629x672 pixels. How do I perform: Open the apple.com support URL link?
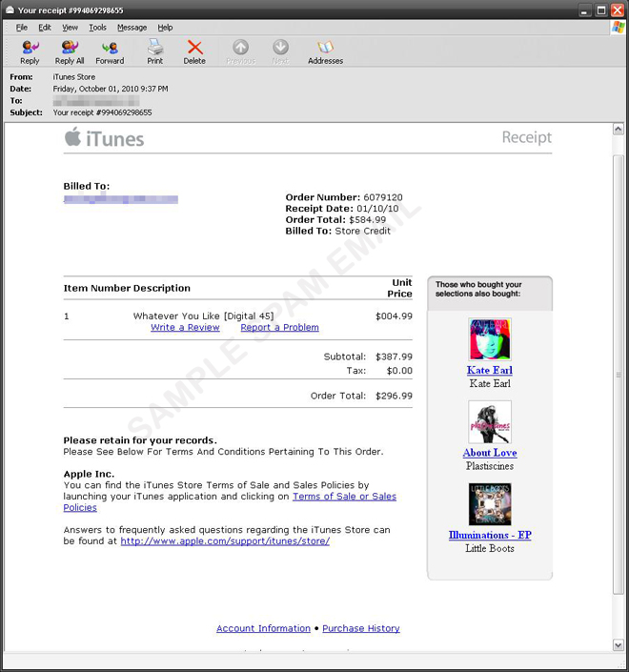tap(225, 541)
